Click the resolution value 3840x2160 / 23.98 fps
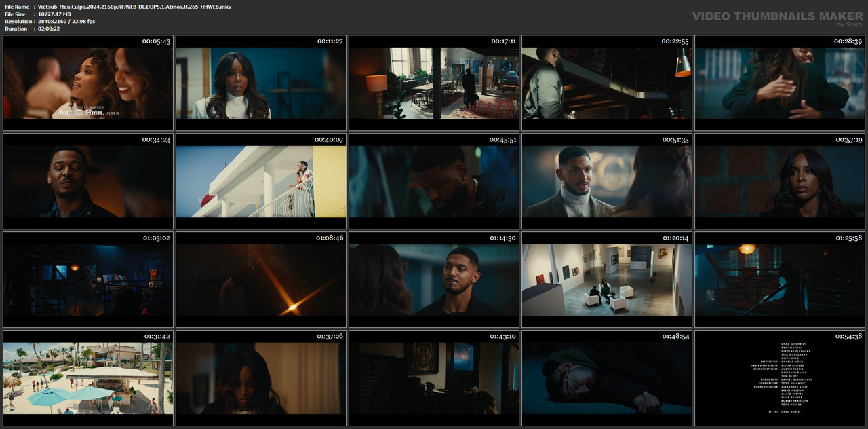This screenshot has height=429, width=868. pyautogui.click(x=66, y=22)
